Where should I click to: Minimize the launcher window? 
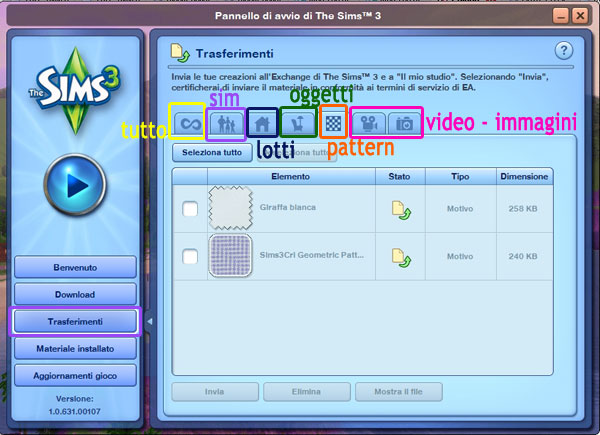pyautogui.click(x=561, y=16)
